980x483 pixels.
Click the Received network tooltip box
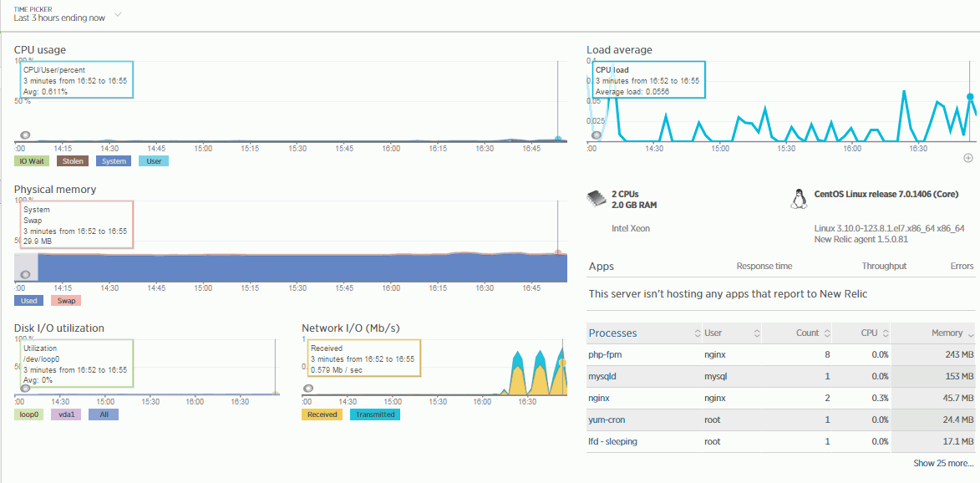(x=363, y=358)
